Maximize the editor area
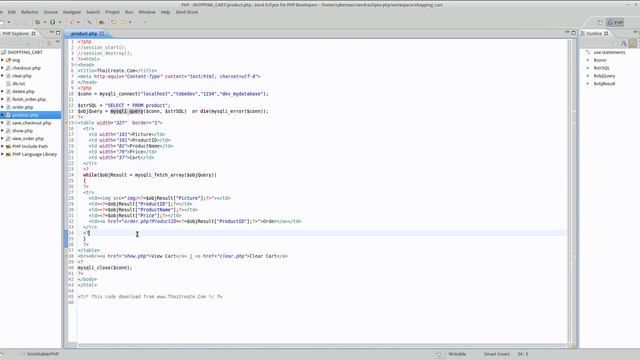 tap(573, 33)
